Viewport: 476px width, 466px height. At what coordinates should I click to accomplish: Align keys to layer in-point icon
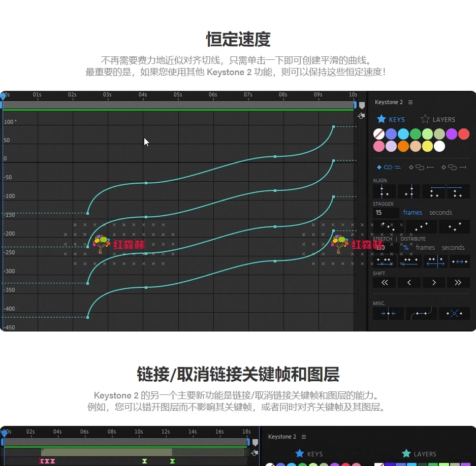(433, 191)
